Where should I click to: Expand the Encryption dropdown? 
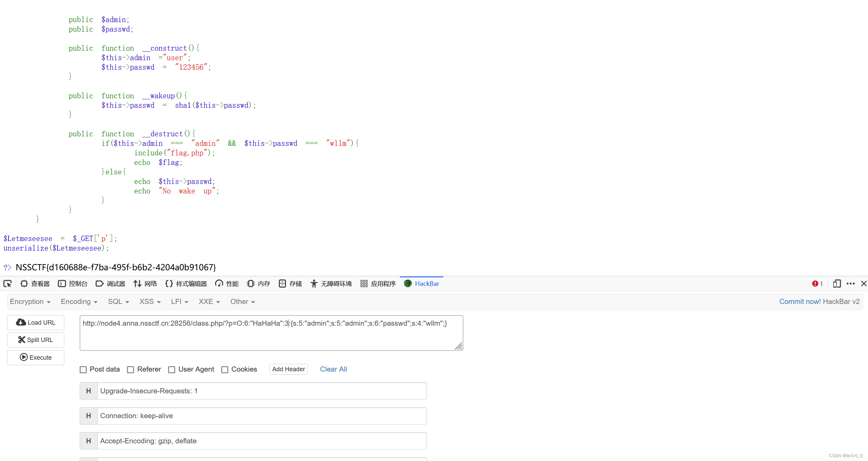[30, 302]
